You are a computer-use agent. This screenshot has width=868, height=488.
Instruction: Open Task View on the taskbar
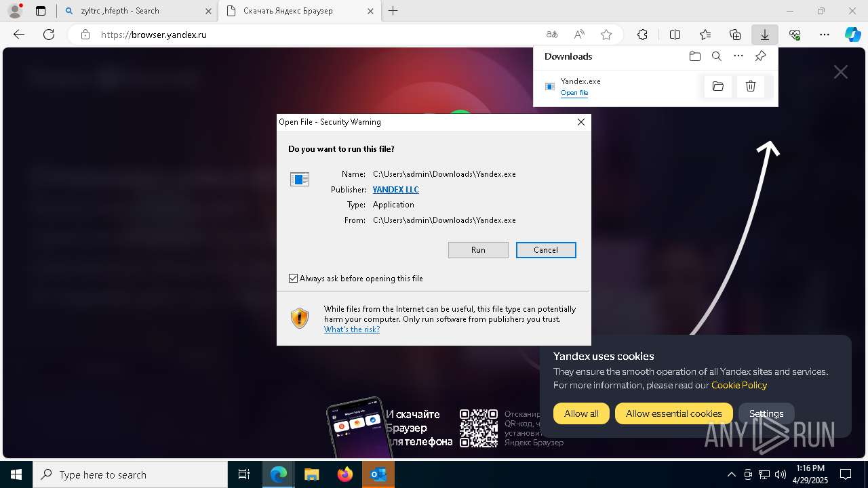click(244, 474)
